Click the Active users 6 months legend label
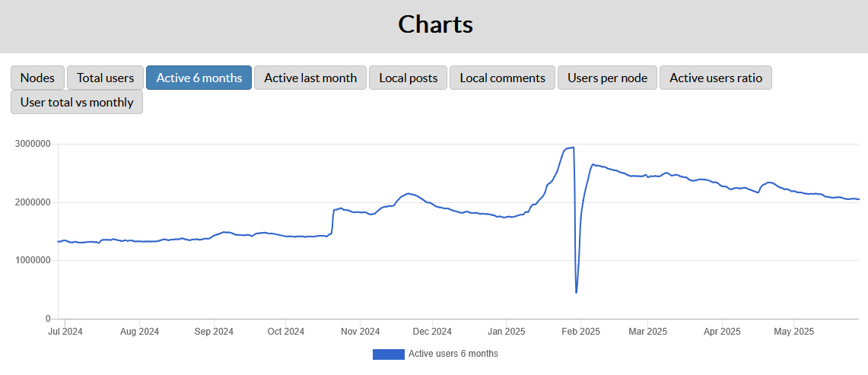The width and height of the screenshot is (868, 375). (453, 354)
